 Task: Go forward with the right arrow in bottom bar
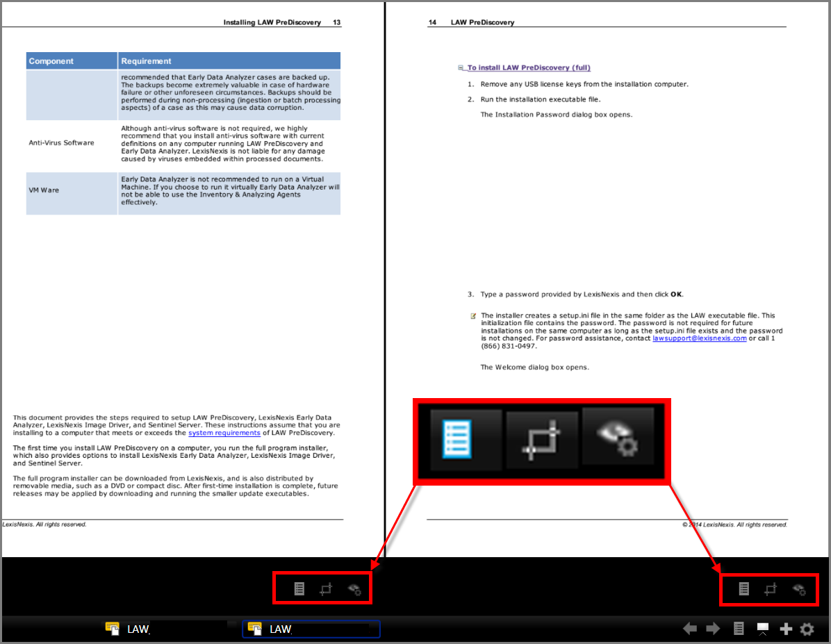coord(714,629)
